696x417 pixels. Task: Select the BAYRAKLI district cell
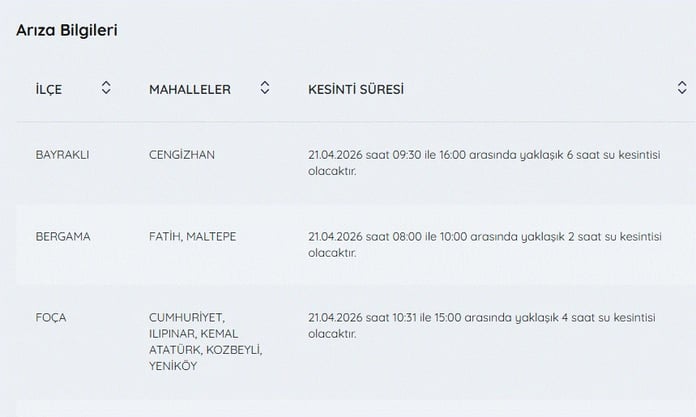pyautogui.click(x=63, y=154)
